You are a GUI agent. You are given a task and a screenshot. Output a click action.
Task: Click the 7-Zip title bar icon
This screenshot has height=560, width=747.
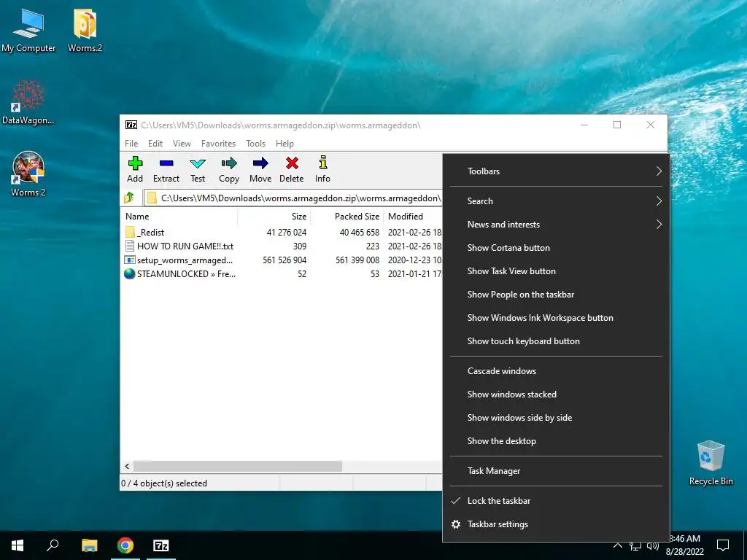(x=131, y=125)
